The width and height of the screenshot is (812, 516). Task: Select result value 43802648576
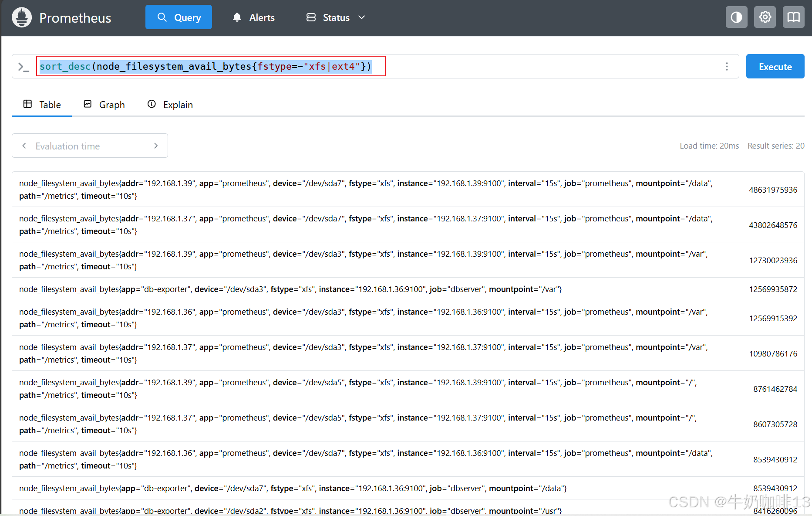click(773, 225)
